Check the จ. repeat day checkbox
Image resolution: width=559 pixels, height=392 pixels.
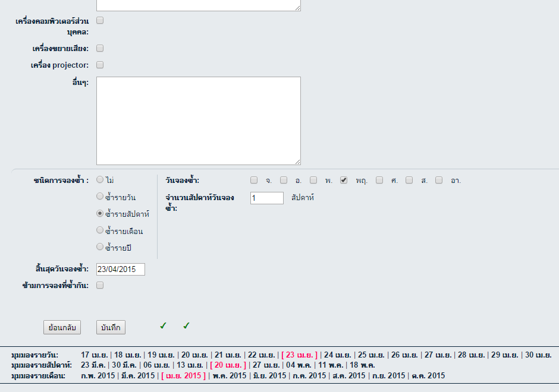(x=254, y=180)
